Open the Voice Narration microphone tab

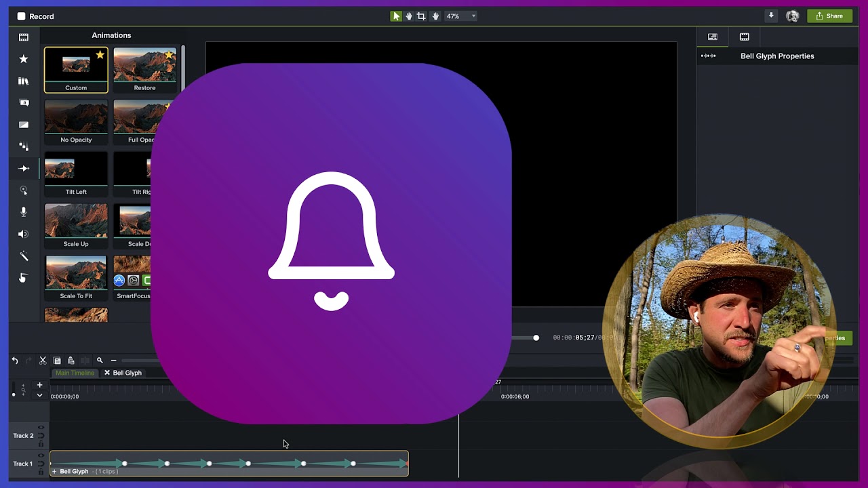24,212
